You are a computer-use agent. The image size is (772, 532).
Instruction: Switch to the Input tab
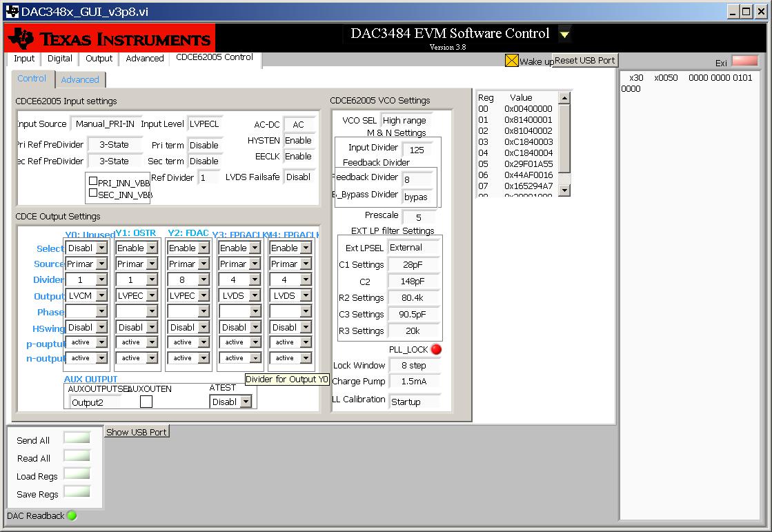(24, 59)
